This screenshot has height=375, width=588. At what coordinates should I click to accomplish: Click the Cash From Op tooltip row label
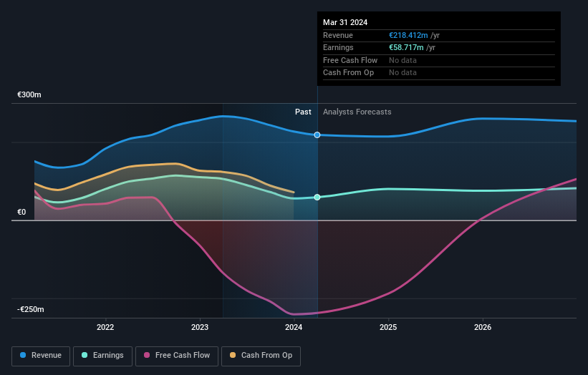point(348,73)
